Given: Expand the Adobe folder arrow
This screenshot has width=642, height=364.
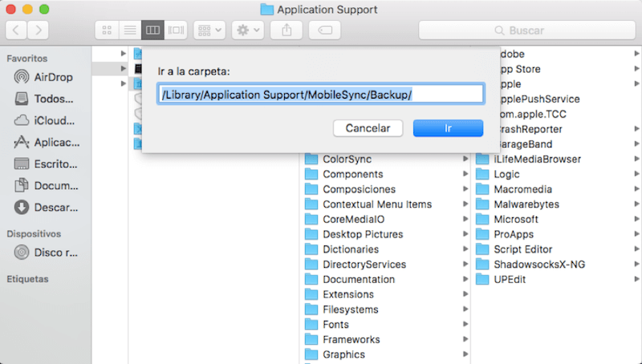Looking at the screenshot, I should tap(636, 54).
